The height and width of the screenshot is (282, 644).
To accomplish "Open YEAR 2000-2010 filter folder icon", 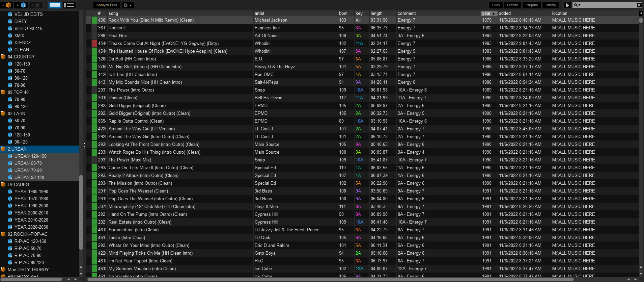I will pyautogui.click(x=10, y=213).
